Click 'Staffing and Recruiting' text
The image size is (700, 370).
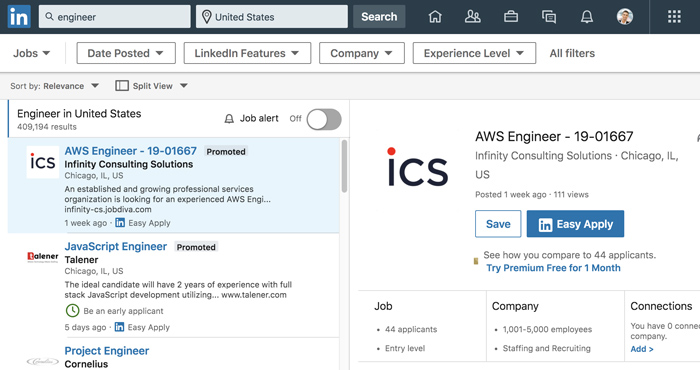click(x=546, y=348)
